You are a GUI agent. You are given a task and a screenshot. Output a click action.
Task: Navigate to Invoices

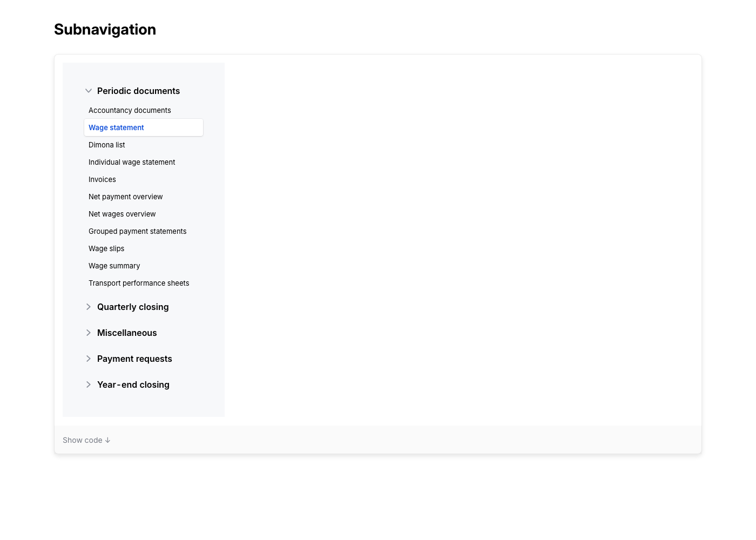pos(102,179)
